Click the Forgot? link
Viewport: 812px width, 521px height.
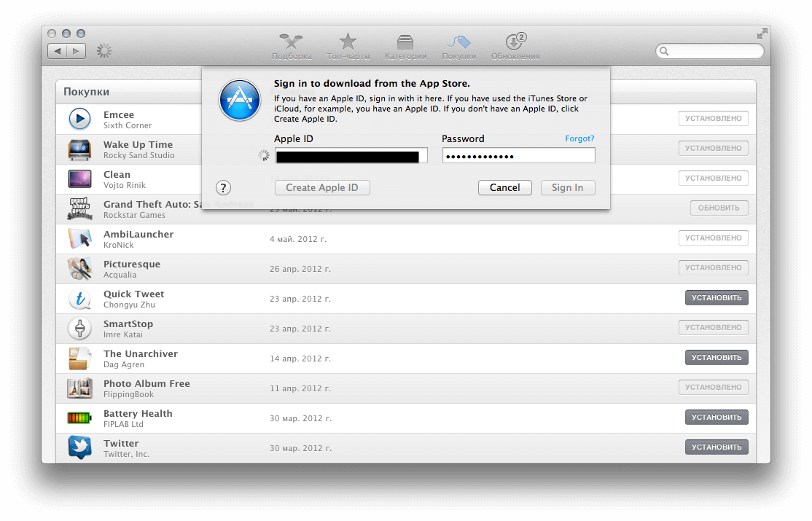pyautogui.click(x=579, y=138)
